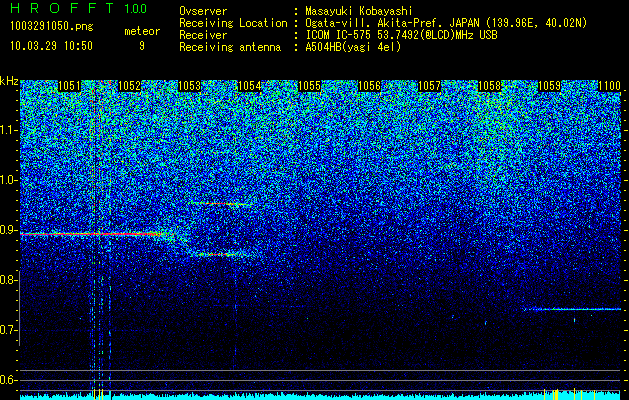This screenshot has width=629, height=400.
Task: Click the meteor count value 9
Action: pos(142,46)
